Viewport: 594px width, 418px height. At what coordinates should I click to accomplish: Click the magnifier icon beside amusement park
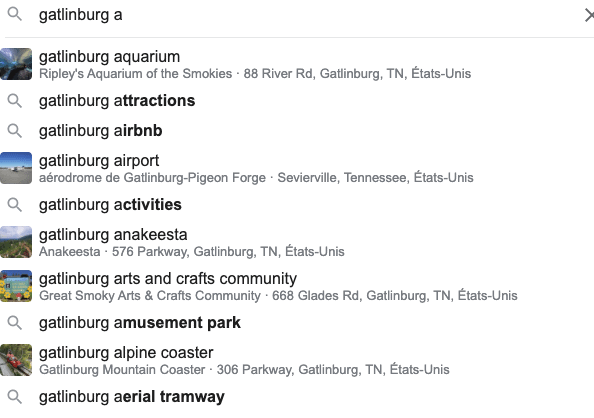(x=15, y=323)
